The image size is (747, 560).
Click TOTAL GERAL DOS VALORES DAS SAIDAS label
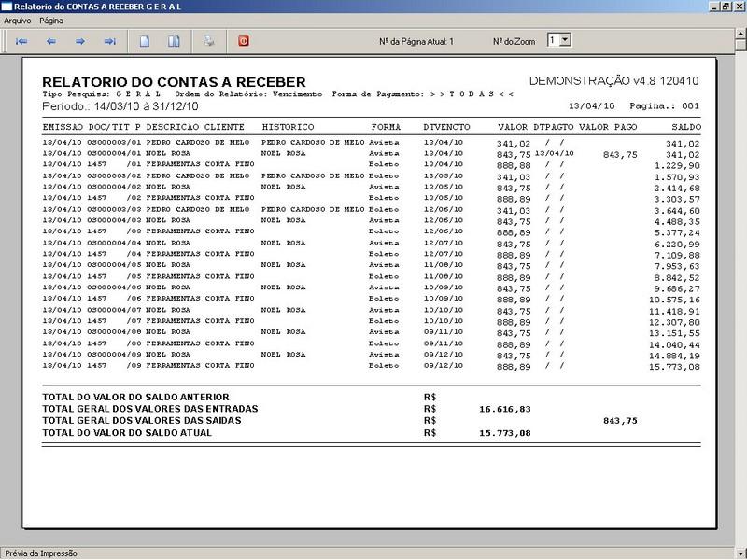coord(142,421)
